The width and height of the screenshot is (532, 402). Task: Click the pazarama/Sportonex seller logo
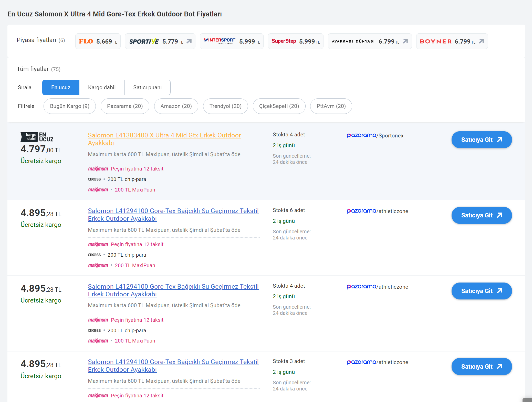[x=375, y=135]
